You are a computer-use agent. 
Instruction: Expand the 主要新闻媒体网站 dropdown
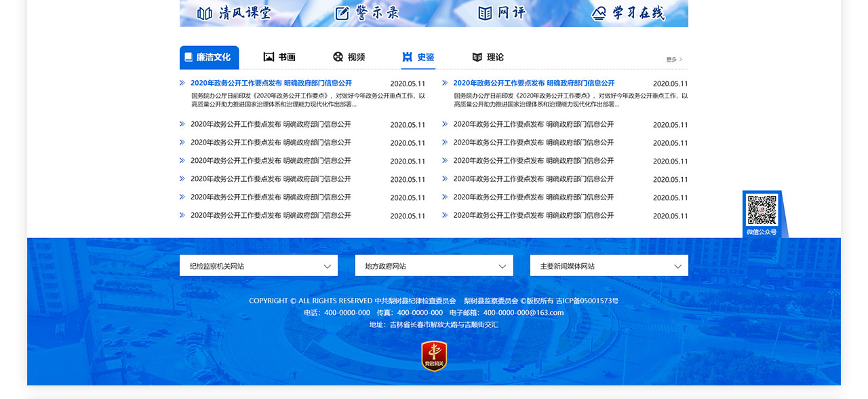tap(609, 266)
